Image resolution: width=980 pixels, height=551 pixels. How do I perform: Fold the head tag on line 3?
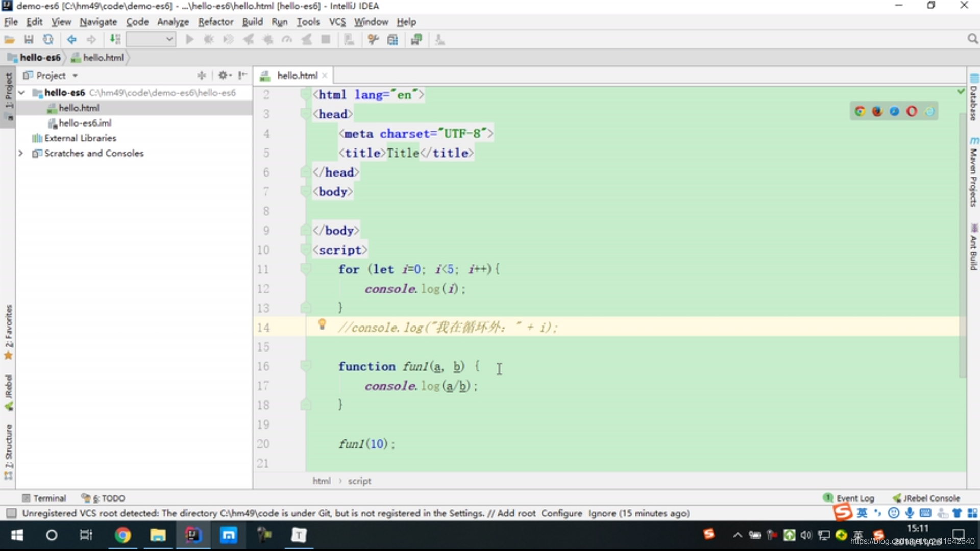pos(305,113)
